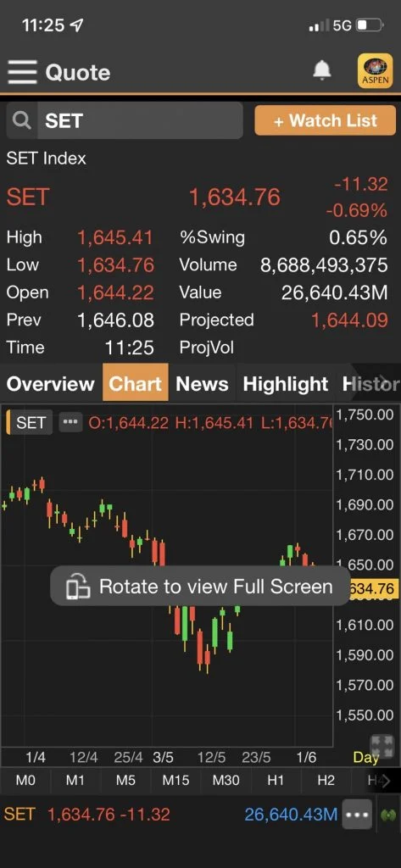Image resolution: width=401 pixels, height=868 pixels.
Task: Open the News tab
Action: (x=202, y=384)
